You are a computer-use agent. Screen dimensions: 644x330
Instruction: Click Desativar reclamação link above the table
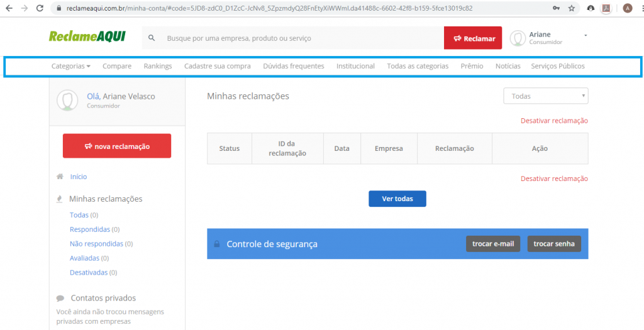point(554,121)
